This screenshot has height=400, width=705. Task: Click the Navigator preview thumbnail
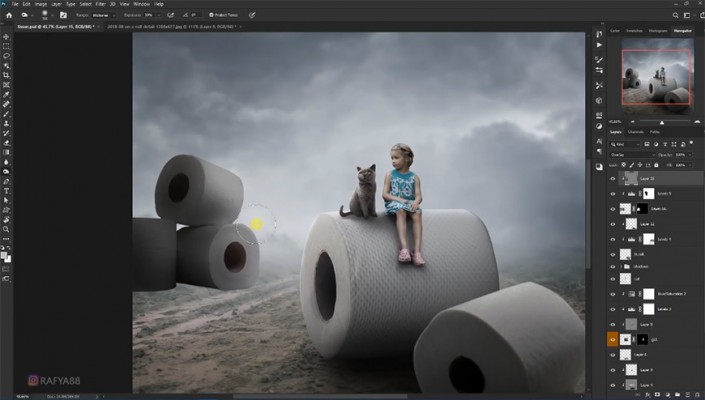tap(657, 77)
